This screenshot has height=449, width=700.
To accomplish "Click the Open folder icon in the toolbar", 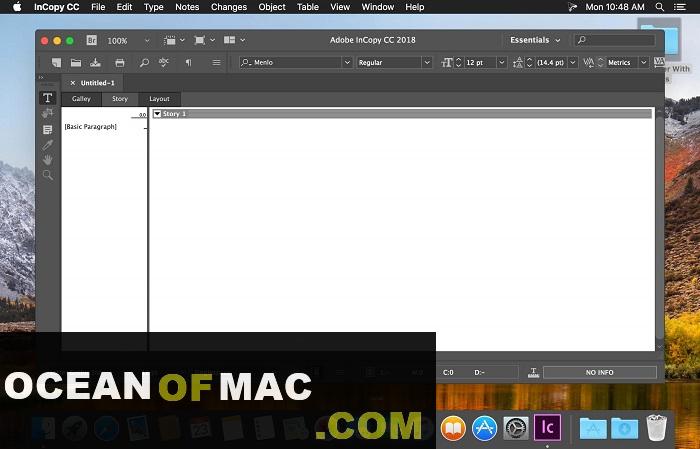I will click(76, 62).
